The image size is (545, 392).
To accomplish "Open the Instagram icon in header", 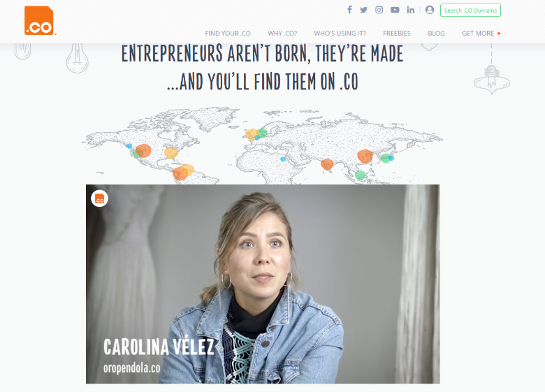I will (379, 10).
